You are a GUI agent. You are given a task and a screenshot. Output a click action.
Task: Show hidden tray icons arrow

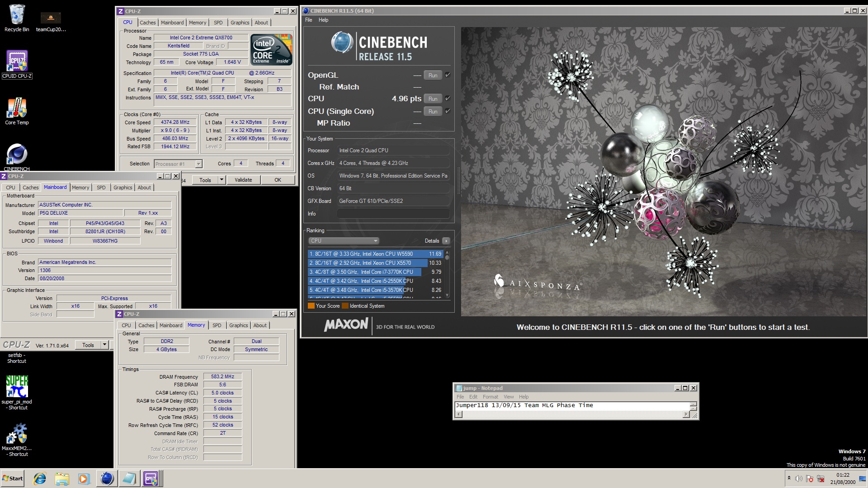click(x=789, y=478)
